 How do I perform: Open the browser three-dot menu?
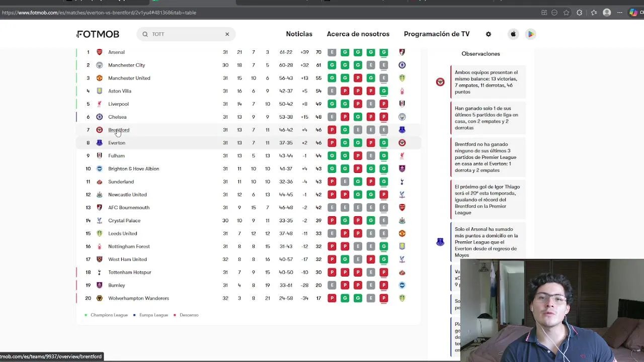point(620,13)
